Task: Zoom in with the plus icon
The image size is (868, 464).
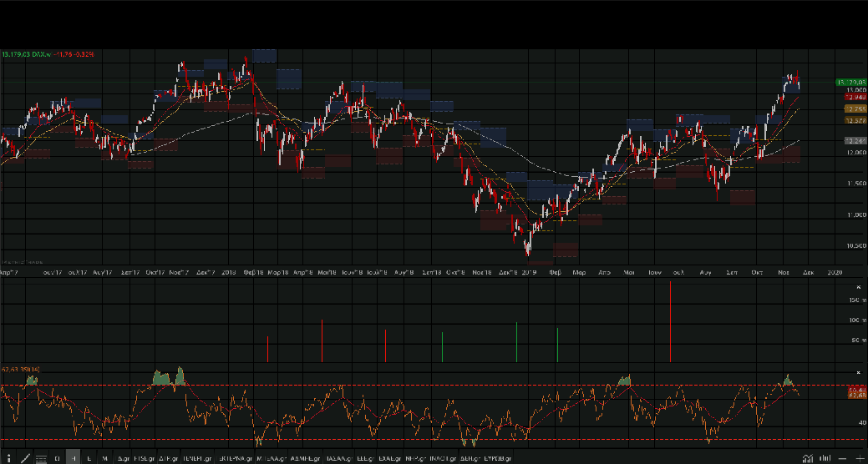Action: tap(860, 458)
